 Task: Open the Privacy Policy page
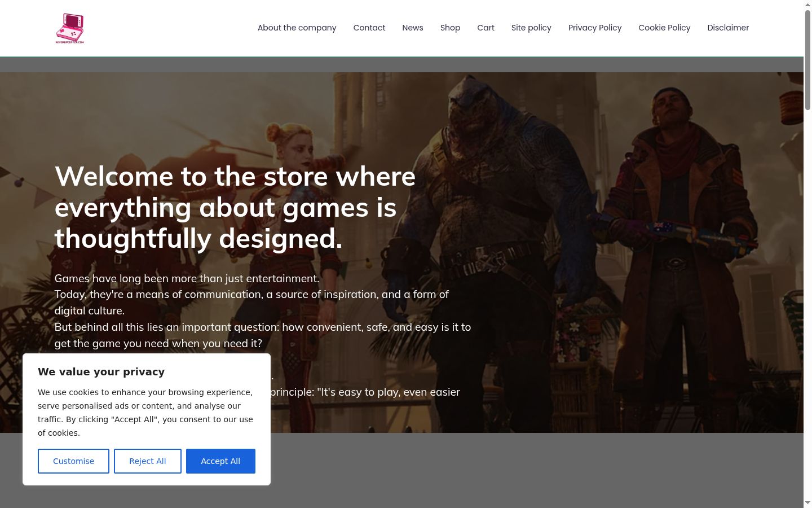click(595, 28)
